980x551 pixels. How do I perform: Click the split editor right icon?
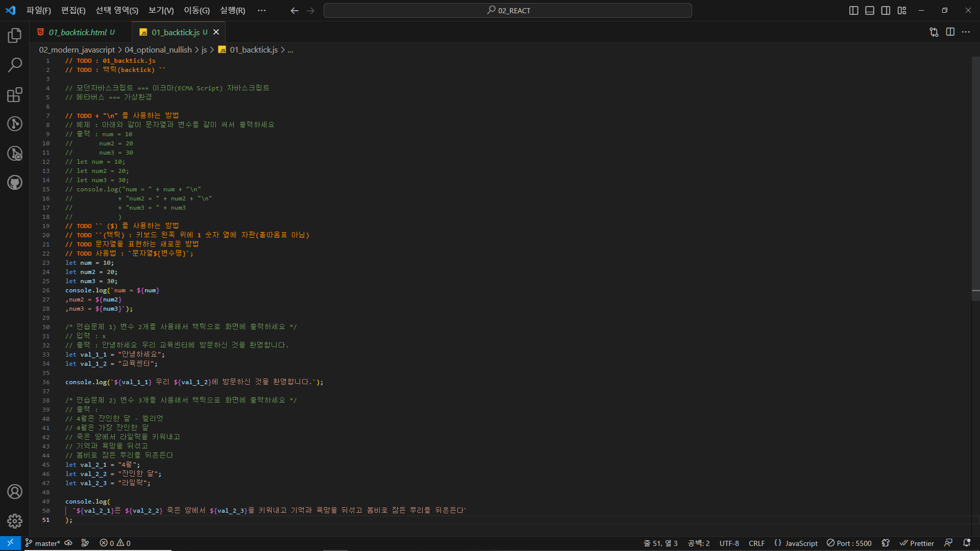coord(950,32)
